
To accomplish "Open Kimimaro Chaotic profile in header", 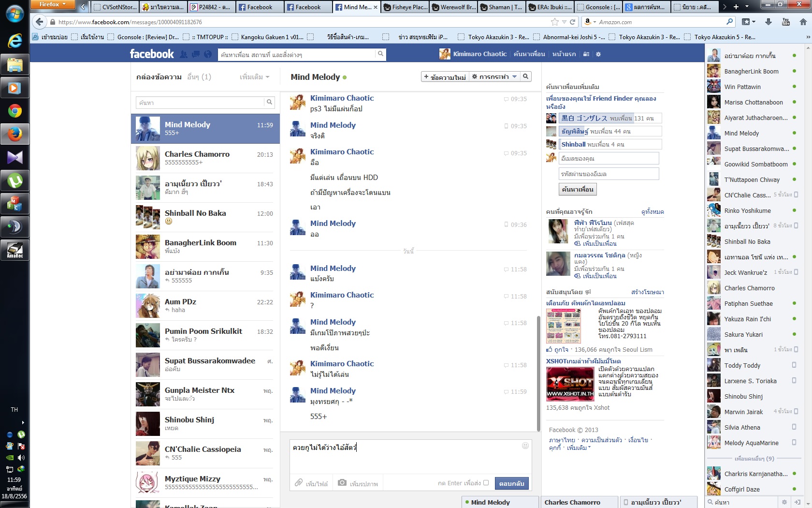I will (473, 54).
